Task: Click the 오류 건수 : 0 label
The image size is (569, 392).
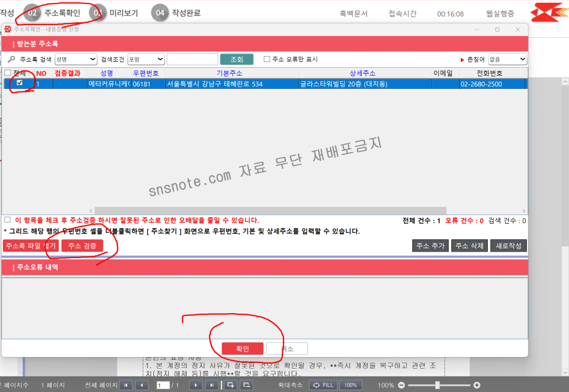Action: (464, 220)
